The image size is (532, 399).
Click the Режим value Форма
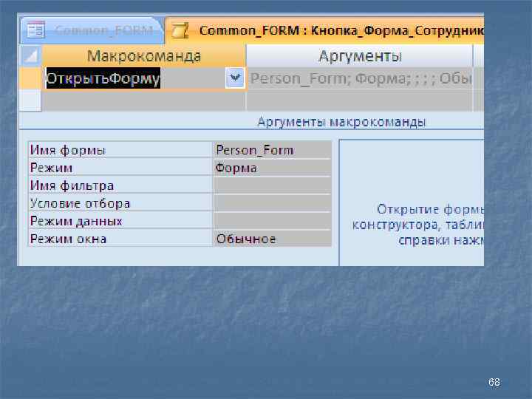click(x=273, y=168)
